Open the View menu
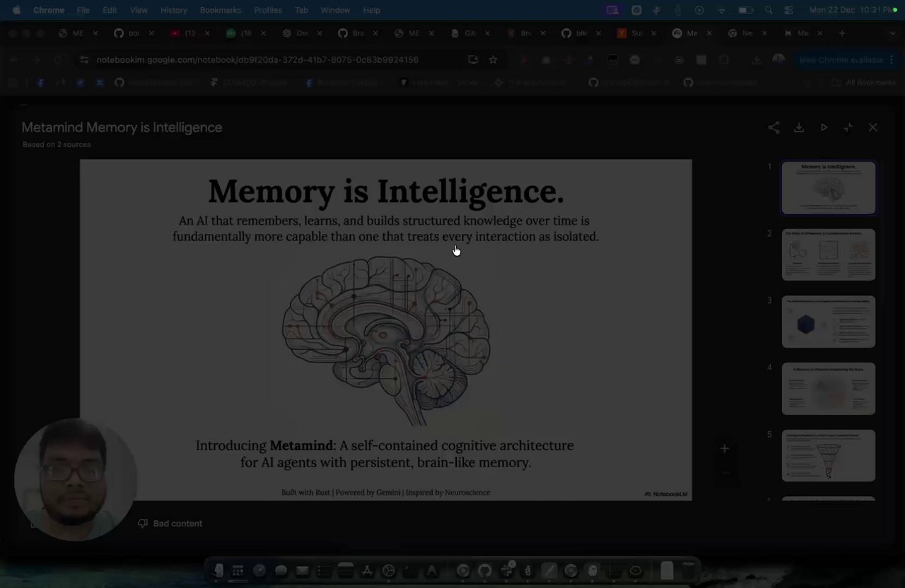905x588 pixels. click(139, 10)
